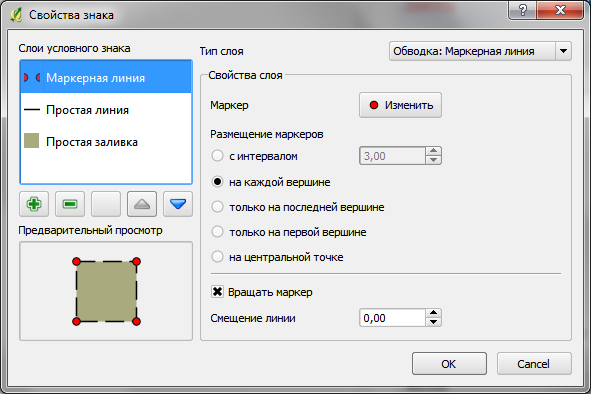Click the Cancel button
This screenshot has height=394, width=591.
coord(534,363)
